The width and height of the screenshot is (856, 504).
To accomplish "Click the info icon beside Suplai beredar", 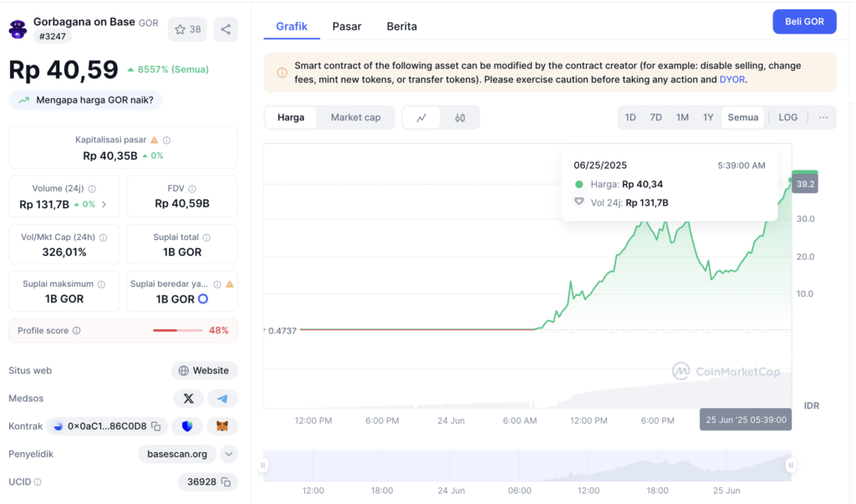I will click(217, 284).
